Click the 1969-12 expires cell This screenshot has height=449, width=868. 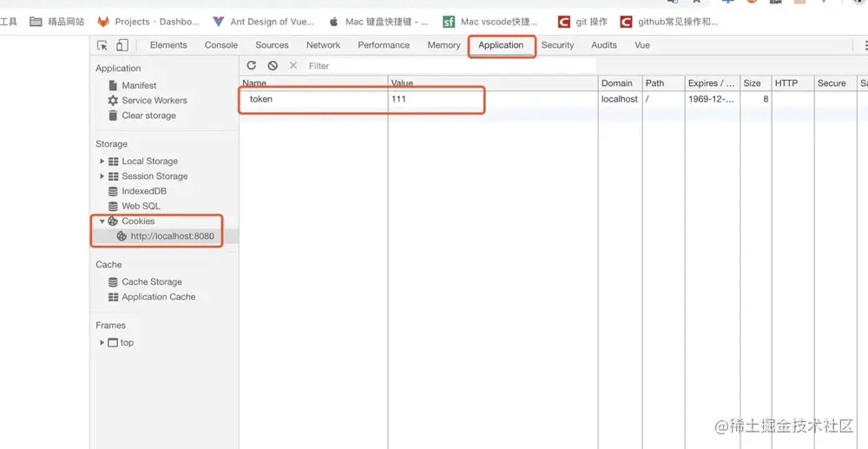pyautogui.click(x=712, y=99)
